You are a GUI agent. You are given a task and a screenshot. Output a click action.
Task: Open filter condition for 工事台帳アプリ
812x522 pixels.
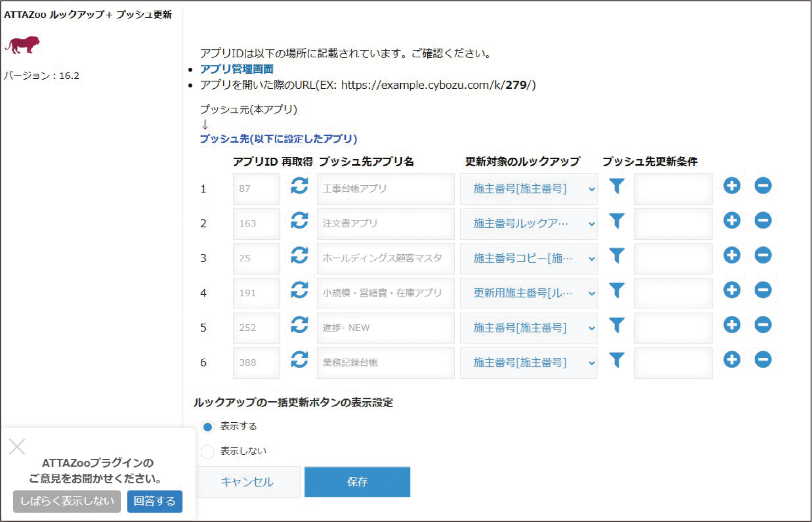[x=617, y=186]
